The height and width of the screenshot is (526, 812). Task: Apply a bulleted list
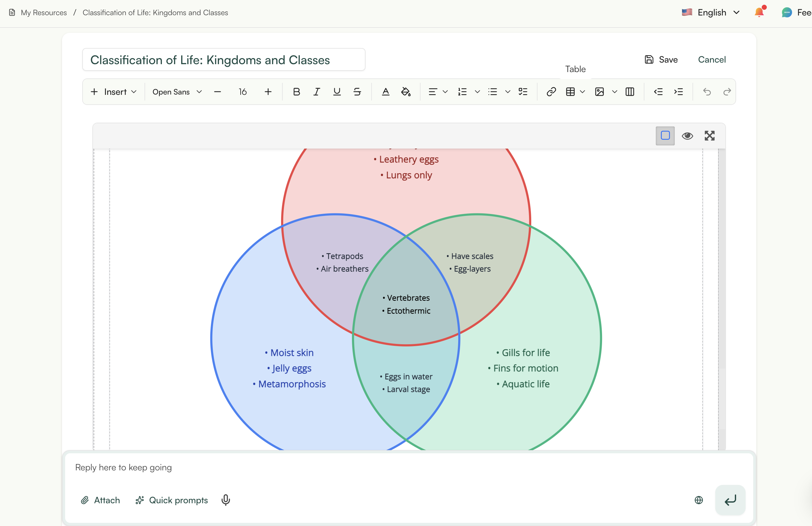click(x=493, y=92)
